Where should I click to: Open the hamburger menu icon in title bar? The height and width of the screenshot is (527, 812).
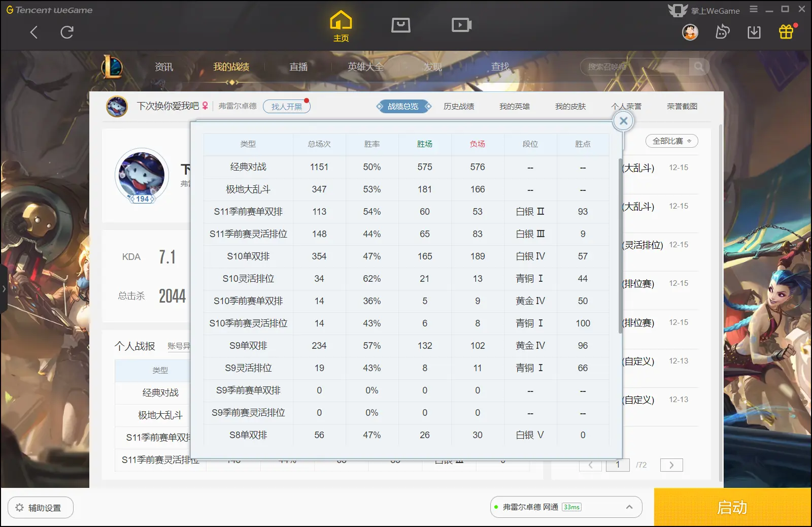click(754, 9)
